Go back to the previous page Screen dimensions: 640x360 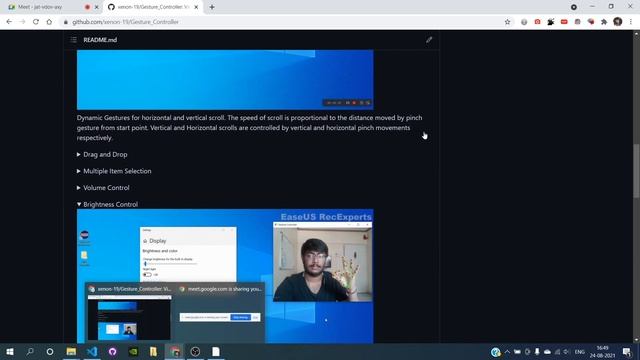(9, 22)
